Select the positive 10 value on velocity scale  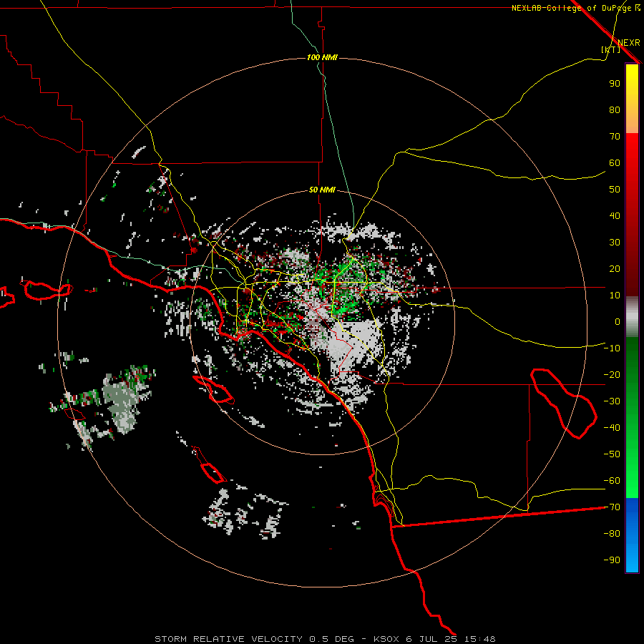click(x=615, y=296)
